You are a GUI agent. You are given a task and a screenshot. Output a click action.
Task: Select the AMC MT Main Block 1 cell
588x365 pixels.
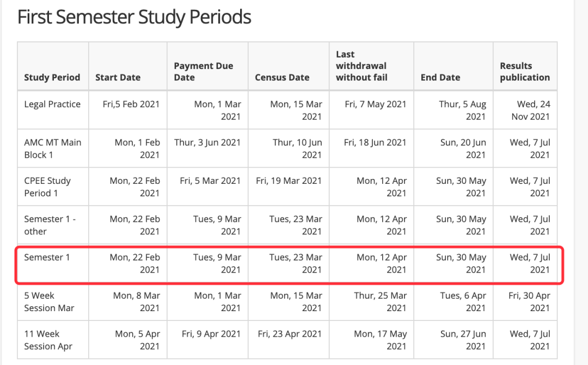[x=52, y=149]
